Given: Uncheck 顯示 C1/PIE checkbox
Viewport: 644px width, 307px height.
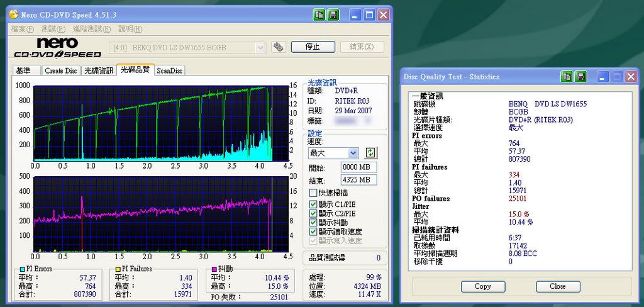Looking at the screenshot, I should (x=313, y=204).
